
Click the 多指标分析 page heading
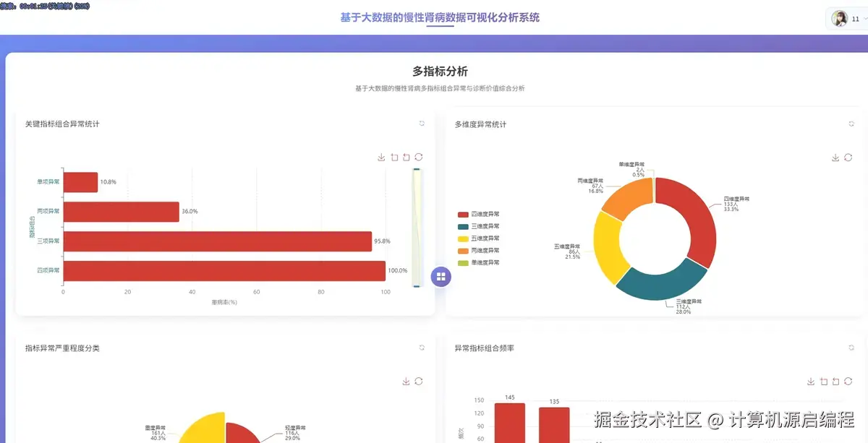(440, 71)
